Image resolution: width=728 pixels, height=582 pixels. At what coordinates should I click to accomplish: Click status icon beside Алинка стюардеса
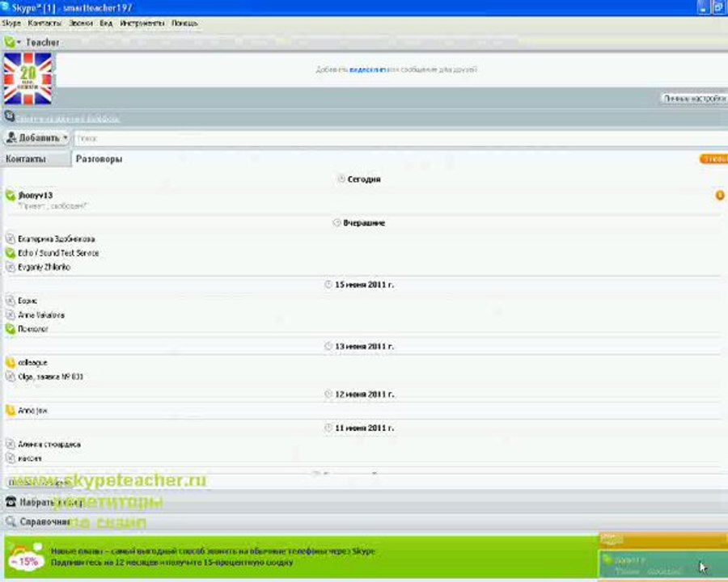(11, 444)
